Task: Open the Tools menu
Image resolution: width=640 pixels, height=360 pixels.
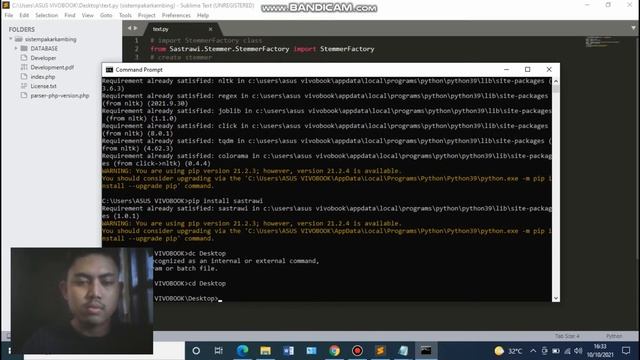Action: [125, 15]
